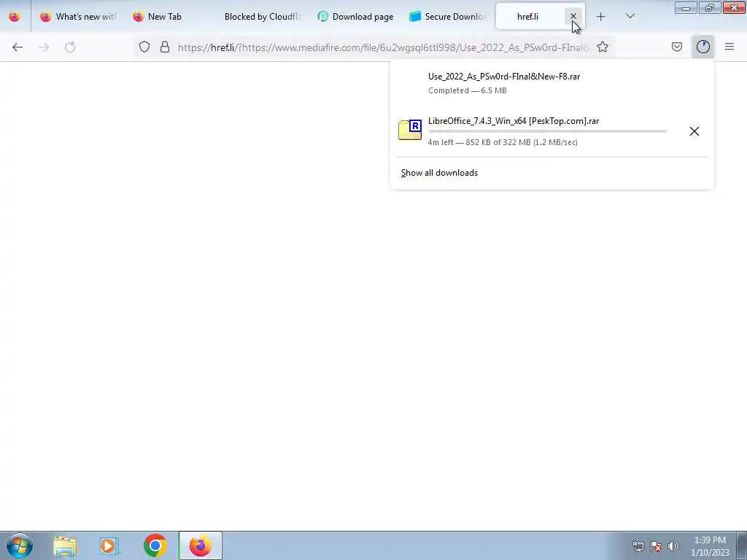747x560 pixels.
Task: Open the Windows Start menu orb
Action: click(x=19, y=545)
